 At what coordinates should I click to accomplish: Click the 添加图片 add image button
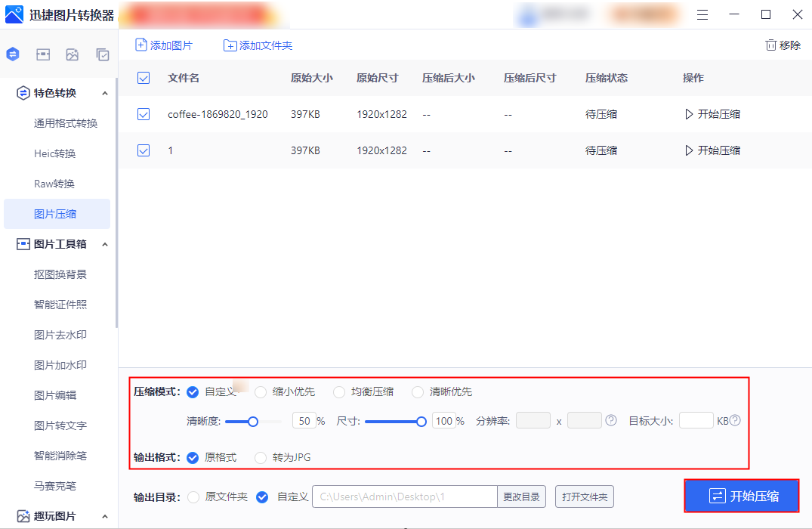tap(164, 45)
